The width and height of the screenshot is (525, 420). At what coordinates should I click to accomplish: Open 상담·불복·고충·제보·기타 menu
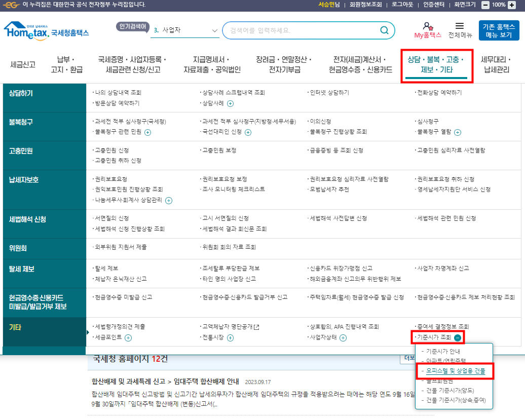436,64
